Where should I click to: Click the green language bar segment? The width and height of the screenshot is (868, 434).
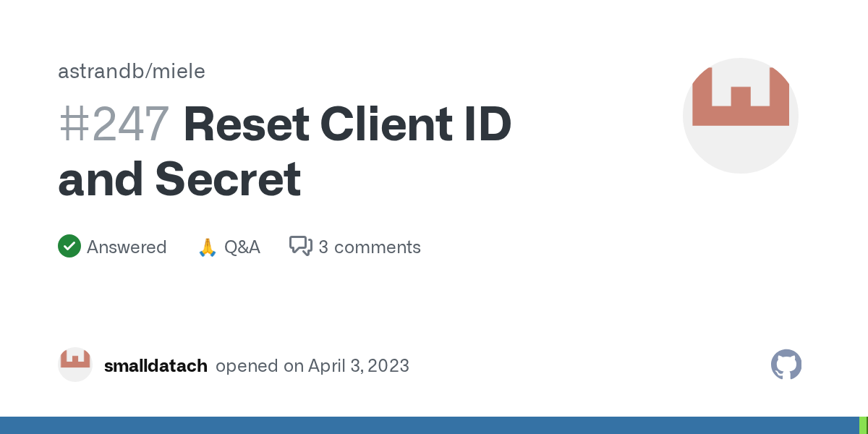click(x=863, y=425)
